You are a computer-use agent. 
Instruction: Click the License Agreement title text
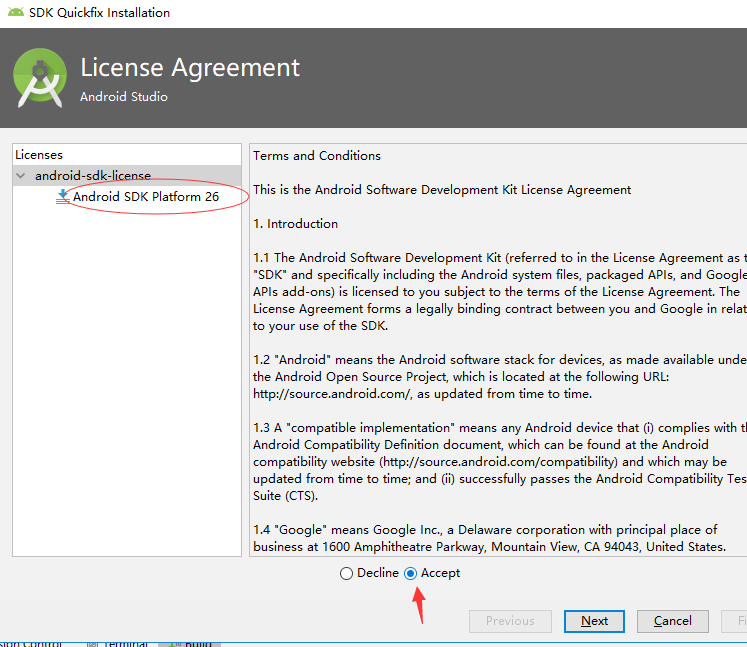point(190,67)
